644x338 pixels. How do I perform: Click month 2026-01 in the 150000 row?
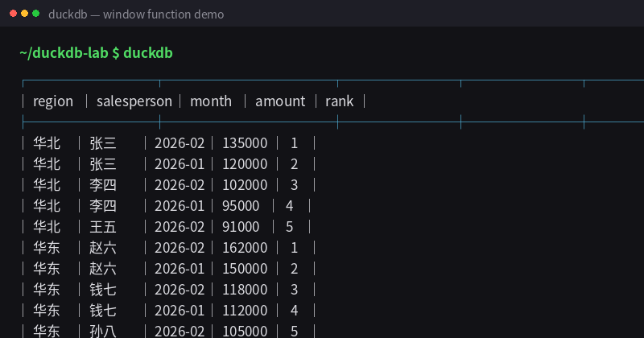(180, 269)
